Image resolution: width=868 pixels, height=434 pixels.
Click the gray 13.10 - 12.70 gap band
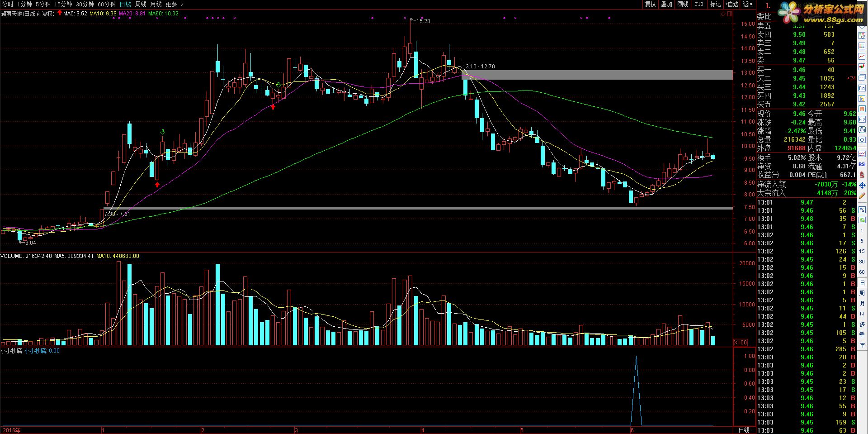pos(597,75)
